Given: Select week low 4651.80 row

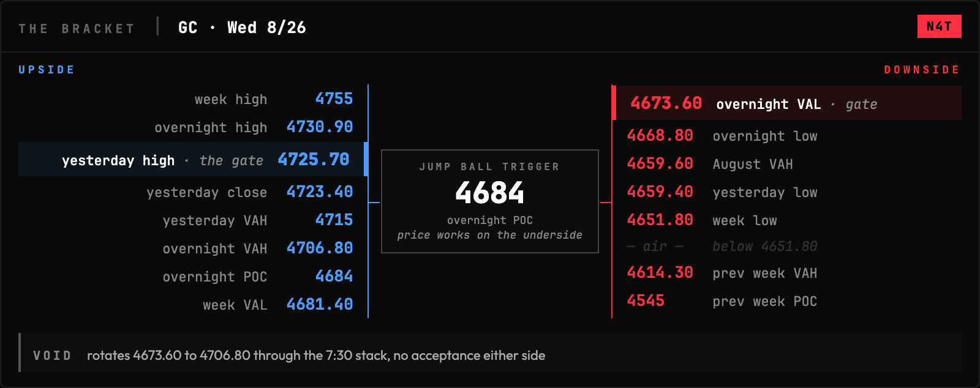Looking at the screenshot, I should click(x=786, y=220).
